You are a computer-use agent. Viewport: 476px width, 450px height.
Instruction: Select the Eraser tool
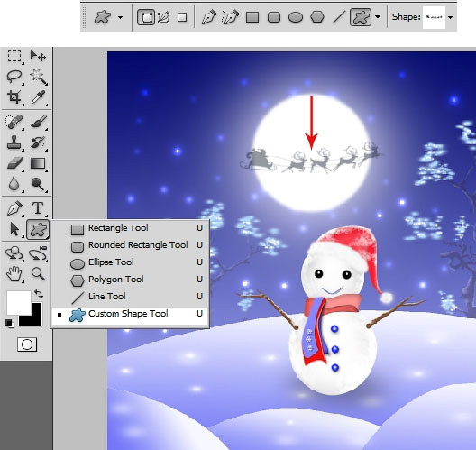click(14, 163)
